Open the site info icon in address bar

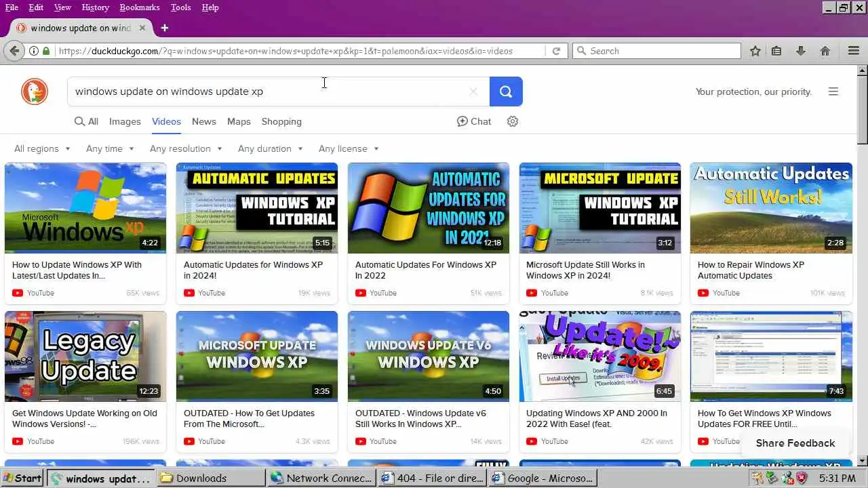pyautogui.click(x=33, y=51)
